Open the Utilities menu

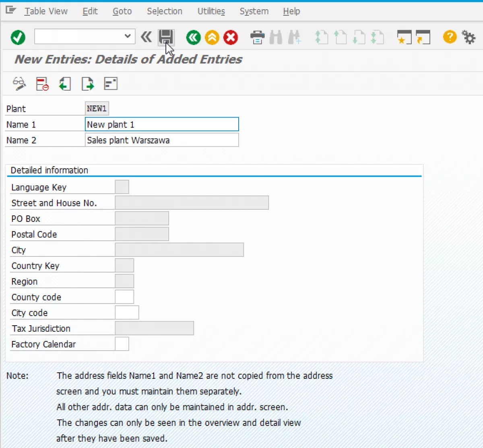tap(211, 11)
